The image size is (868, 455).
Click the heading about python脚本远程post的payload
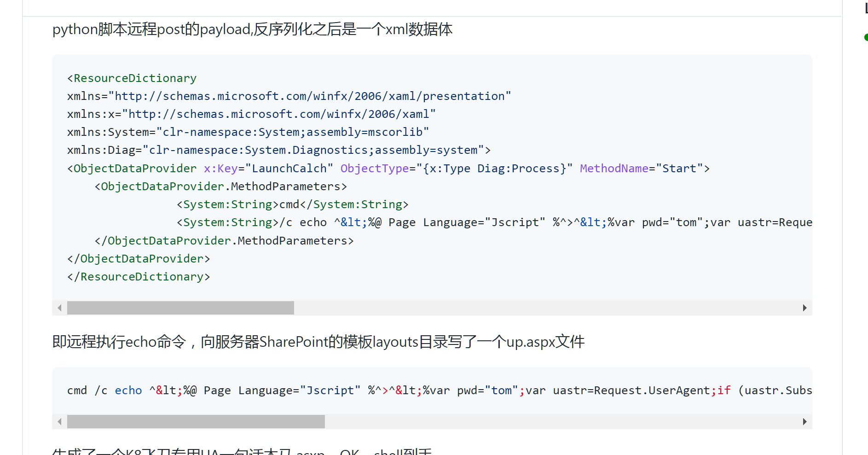(x=252, y=29)
